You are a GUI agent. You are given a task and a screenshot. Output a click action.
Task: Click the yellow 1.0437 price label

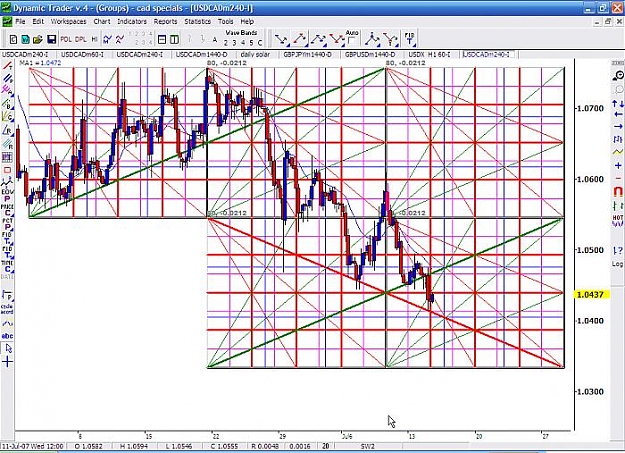(x=593, y=295)
